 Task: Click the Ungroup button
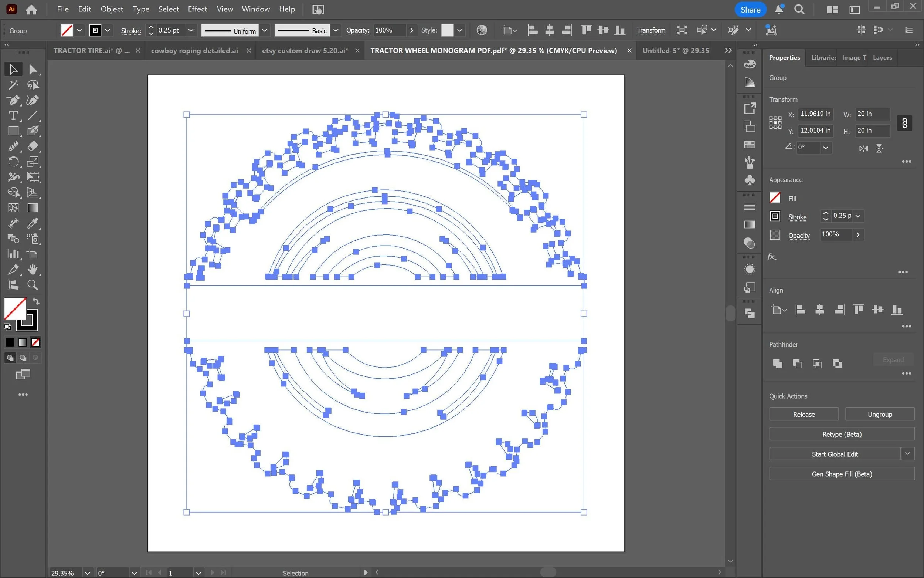pos(880,414)
